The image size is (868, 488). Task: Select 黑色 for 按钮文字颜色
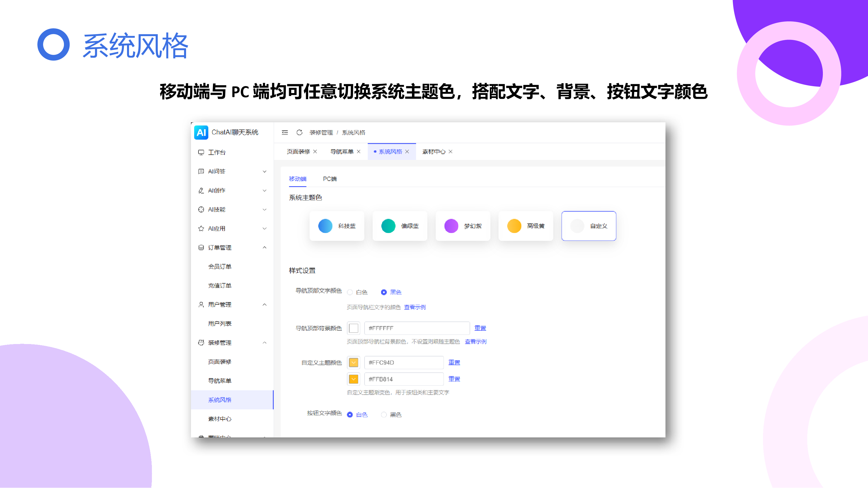click(384, 415)
